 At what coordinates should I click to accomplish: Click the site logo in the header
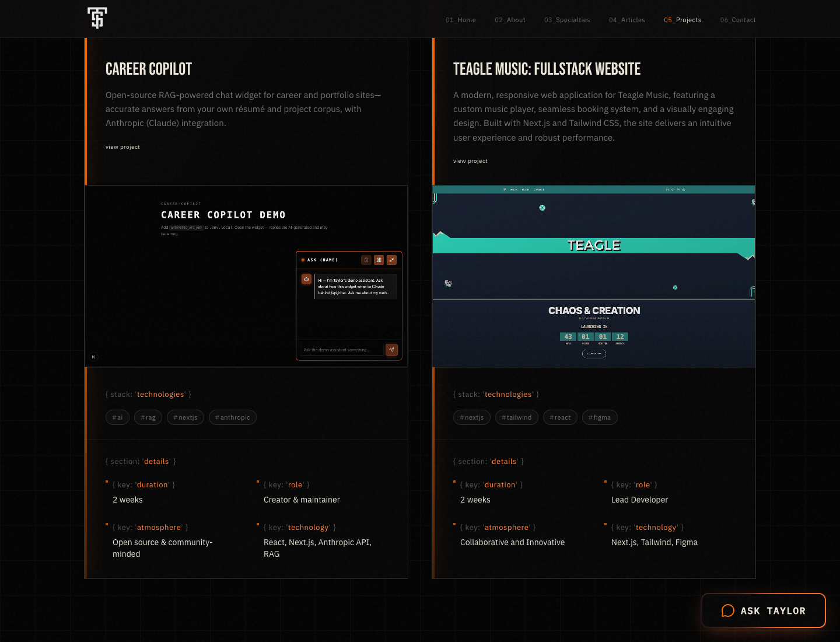[97, 18]
